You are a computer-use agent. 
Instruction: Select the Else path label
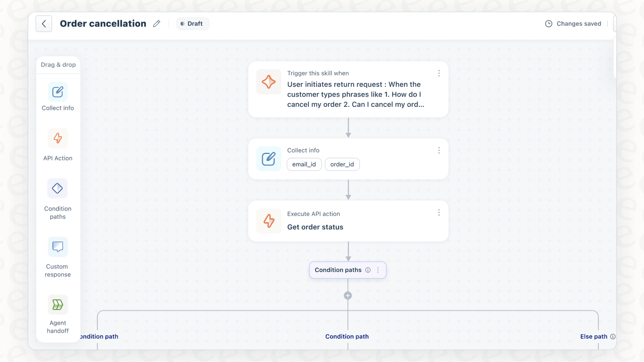click(593, 336)
